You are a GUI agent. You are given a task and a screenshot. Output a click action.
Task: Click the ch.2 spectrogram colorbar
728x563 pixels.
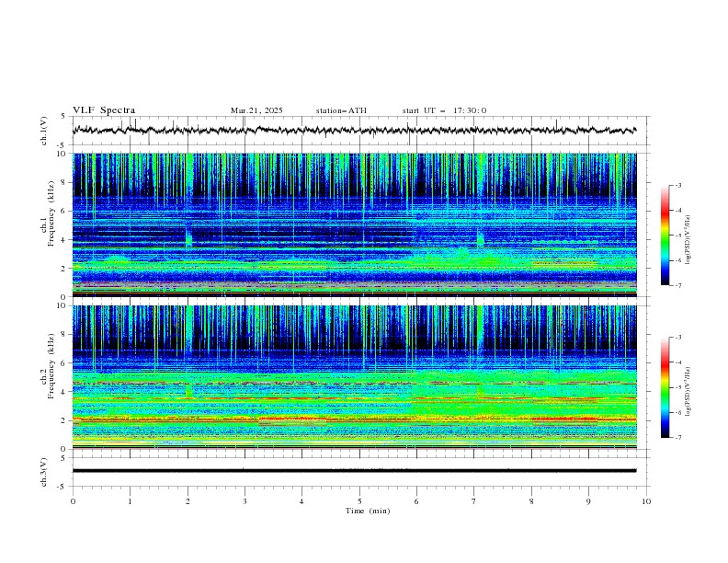coord(665,387)
